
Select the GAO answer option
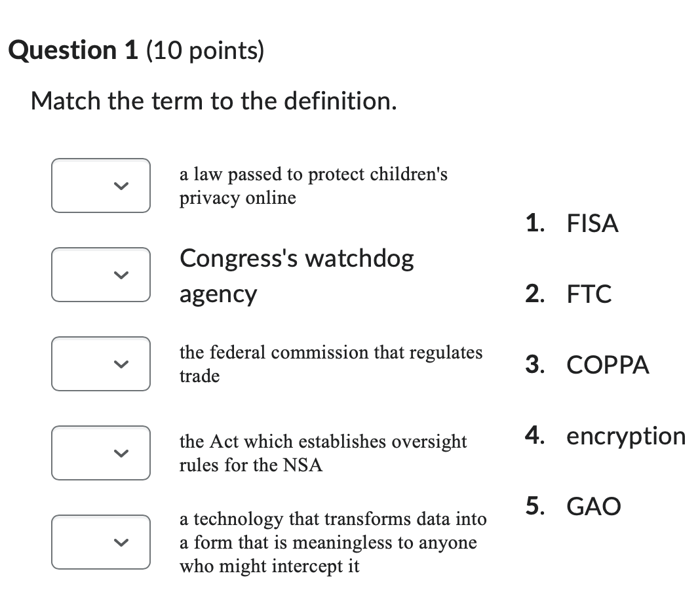tap(593, 505)
